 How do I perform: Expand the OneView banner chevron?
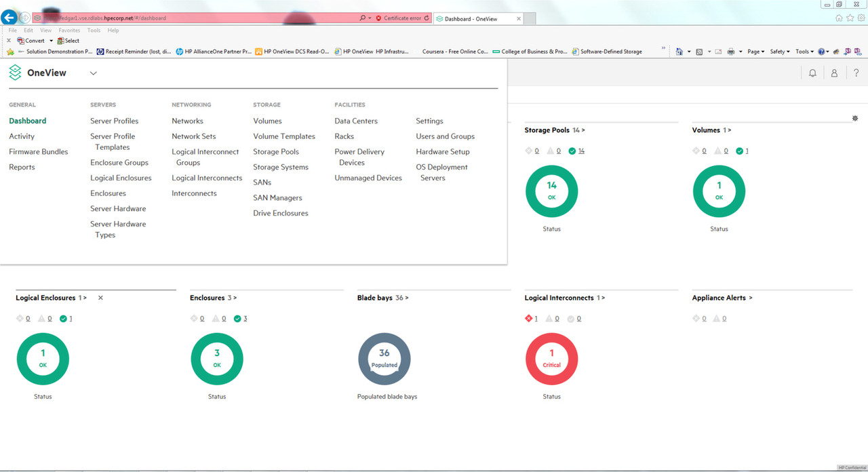pyautogui.click(x=93, y=73)
